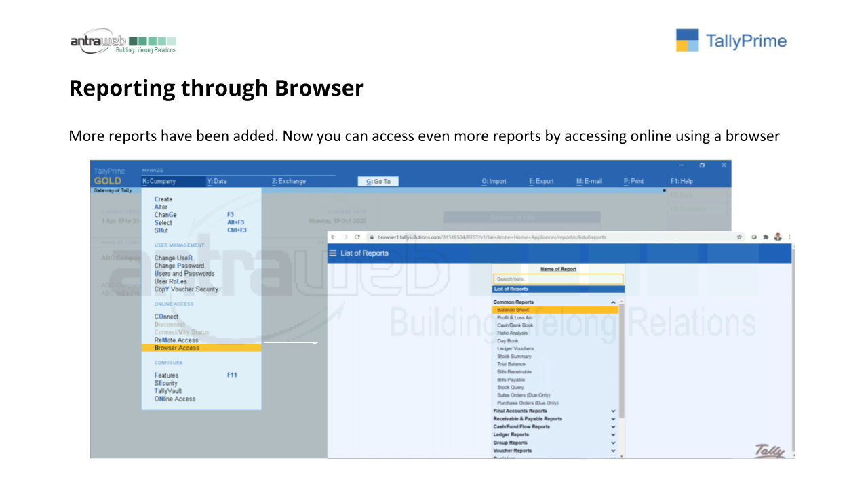Select Alter in Company menu
868x488 pixels.
pyautogui.click(x=161, y=207)
